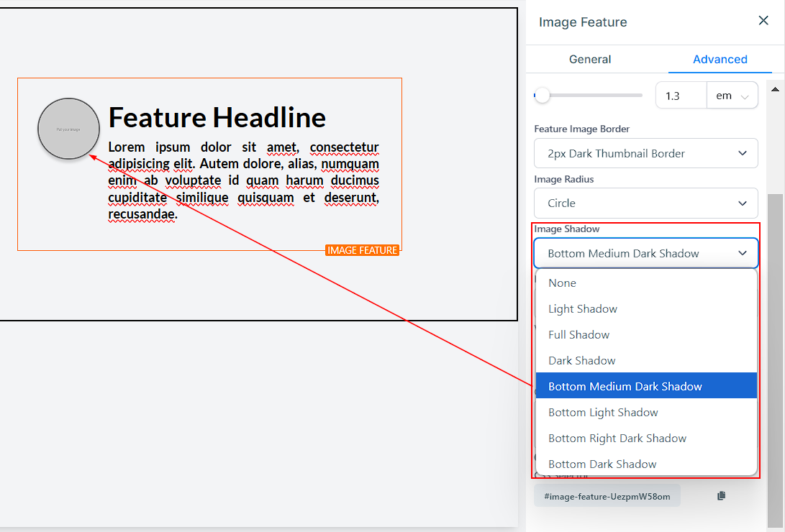Select Bottom Light Shadow option
The image size is (785, 532).
[x=603, y=413]
